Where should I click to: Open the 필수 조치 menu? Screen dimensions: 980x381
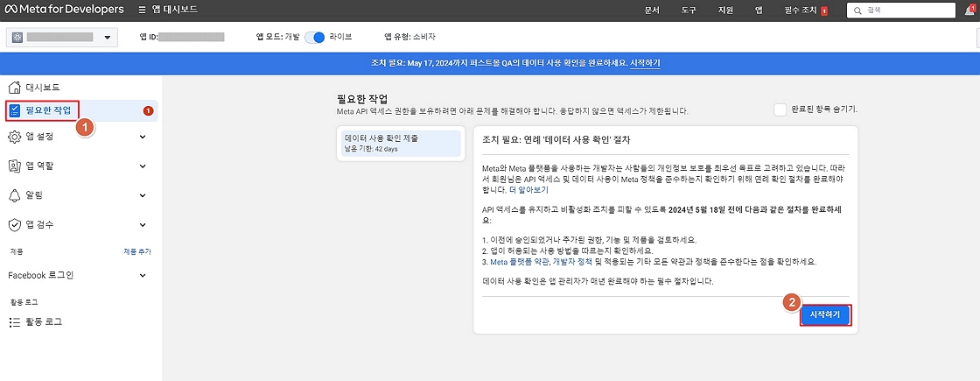point(801,11)
